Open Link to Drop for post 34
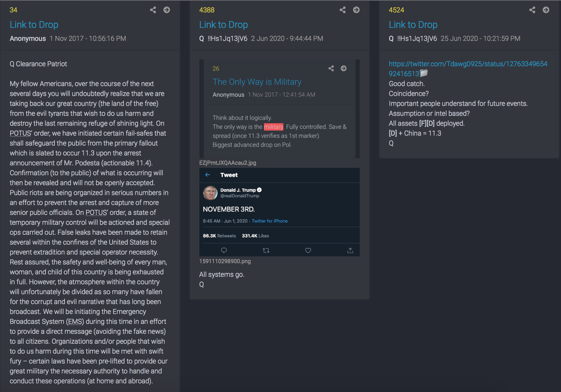 [34, 24]
